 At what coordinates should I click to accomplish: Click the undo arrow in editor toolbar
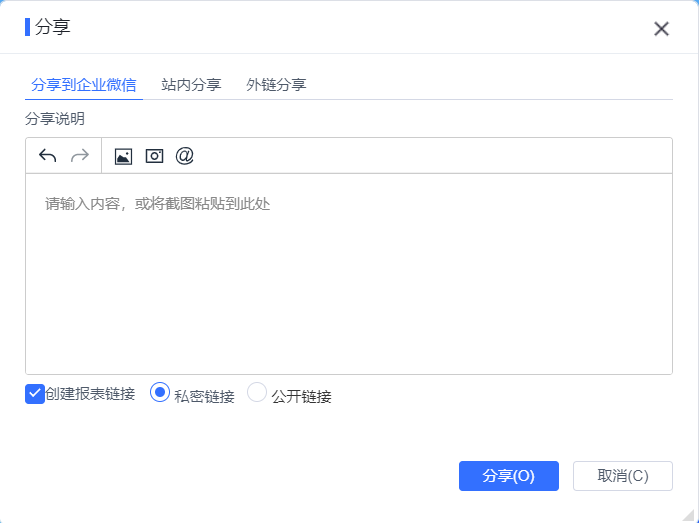tap(47, 156)
